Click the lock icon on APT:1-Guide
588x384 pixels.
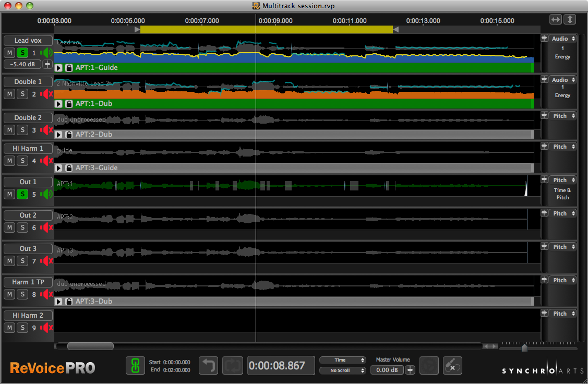69,68
